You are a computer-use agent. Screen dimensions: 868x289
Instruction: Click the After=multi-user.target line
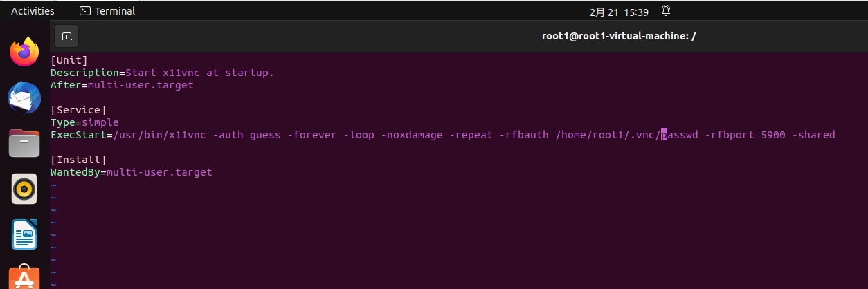pyautogui.click(x=122, y=85)
